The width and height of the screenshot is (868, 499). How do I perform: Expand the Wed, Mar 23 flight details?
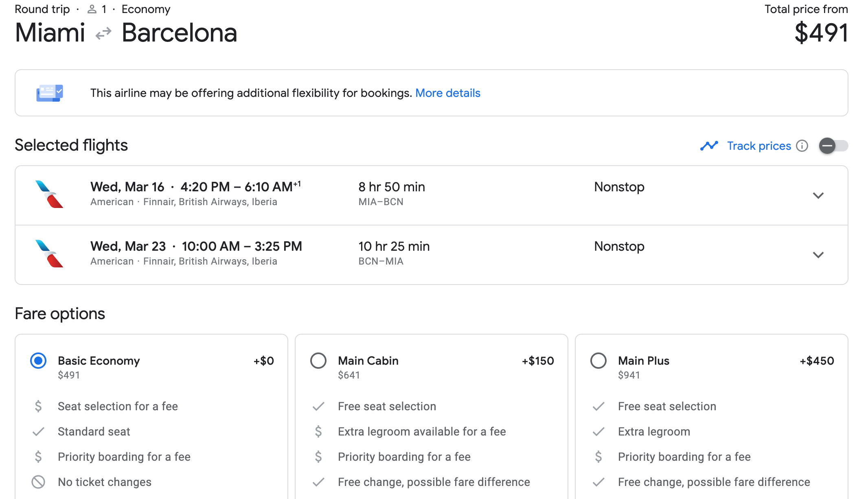click(818, 255)
